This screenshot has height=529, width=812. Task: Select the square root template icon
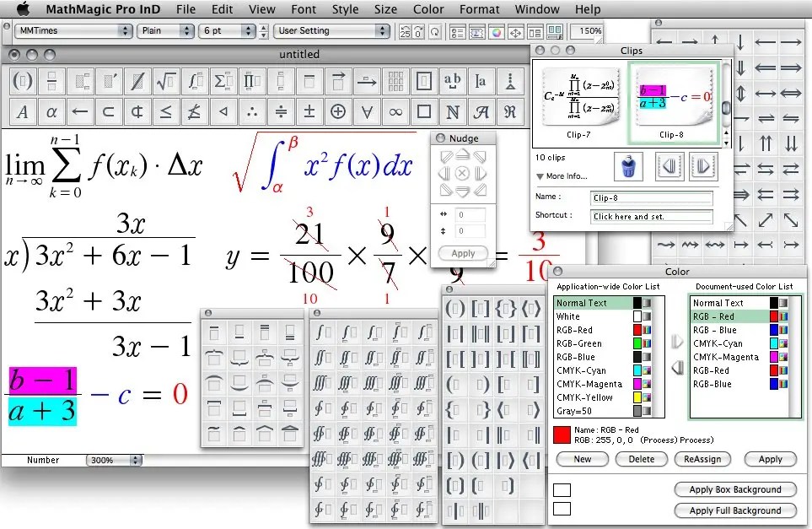point(165,80)
